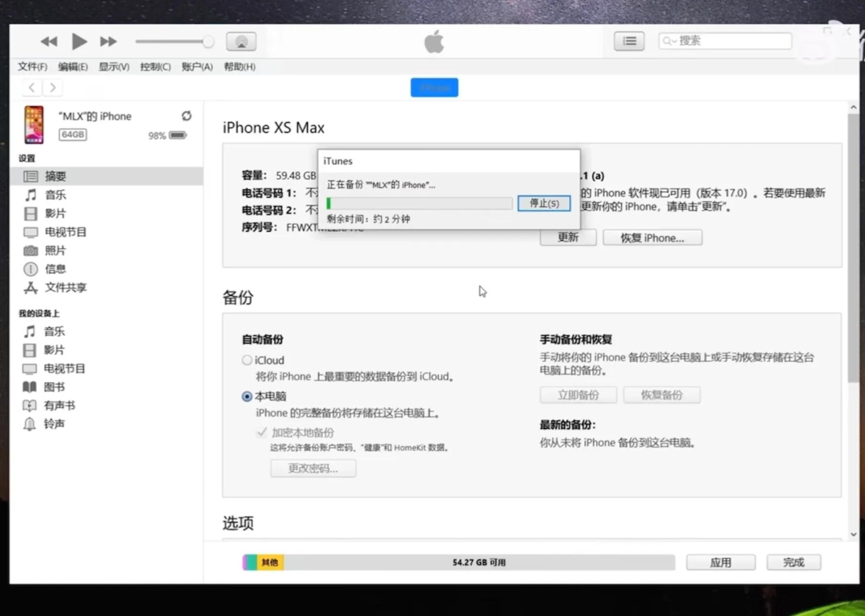Open 电视节目 under 我的设备上

point(64,368)
